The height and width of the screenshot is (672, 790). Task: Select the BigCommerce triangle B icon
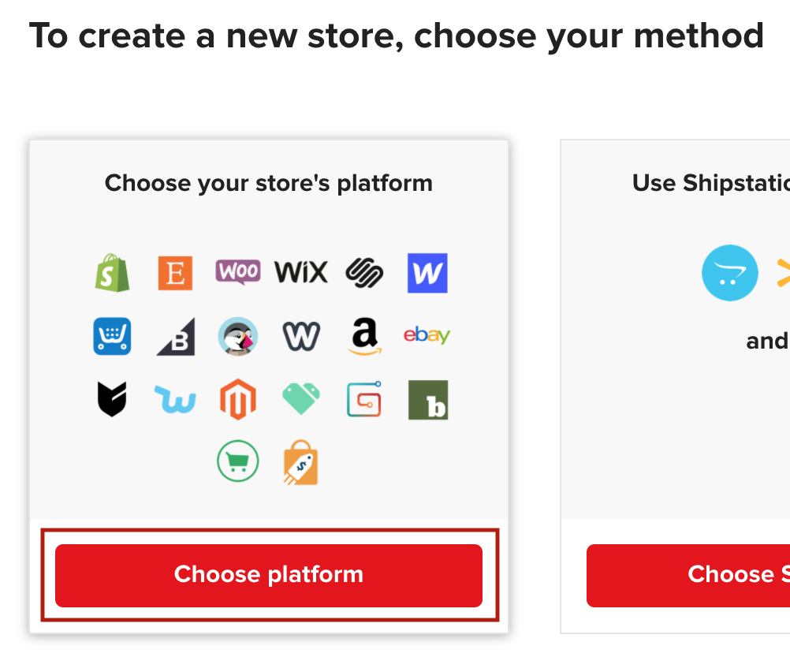pyautogui.click(x=175, y=336)
